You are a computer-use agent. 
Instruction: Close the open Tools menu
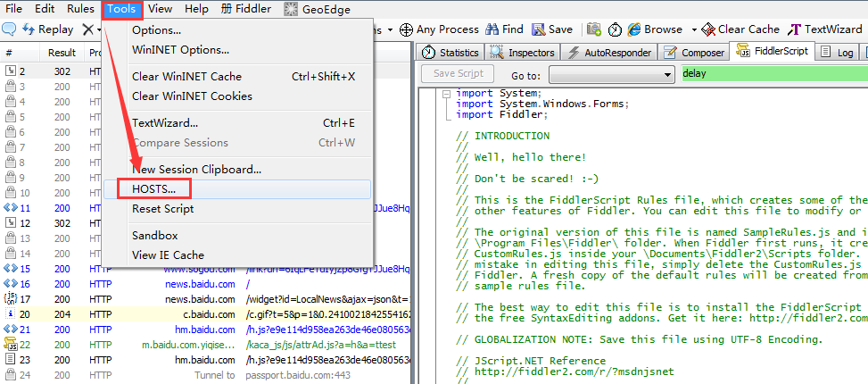pyautogui.click(x=122, y=9)
